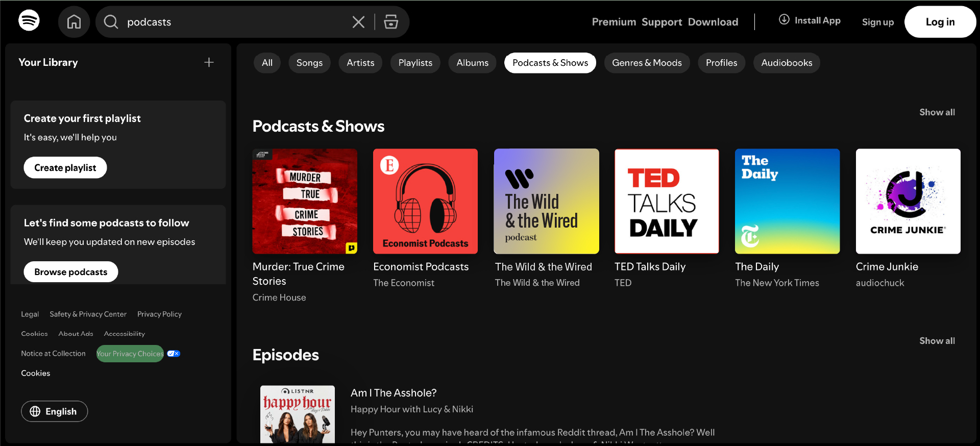Show all Podcasts & Shows

tap(937, 112)
